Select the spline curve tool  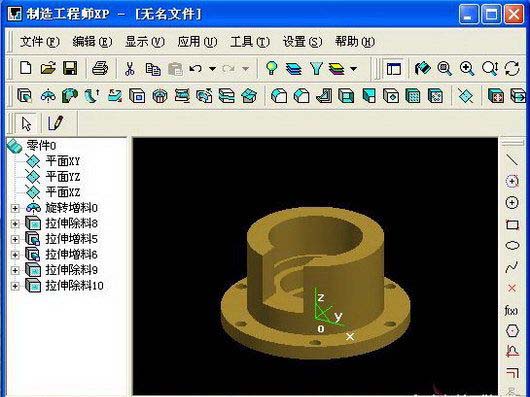[x=512, y=267]
